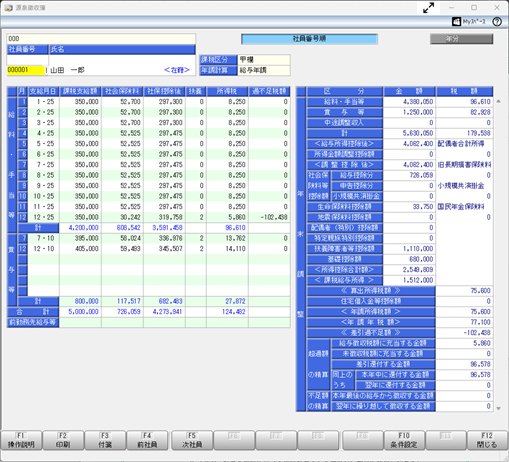Click the 77,100 年調年税額 value
Screen dimensions: 509x462
pos(464,322)
